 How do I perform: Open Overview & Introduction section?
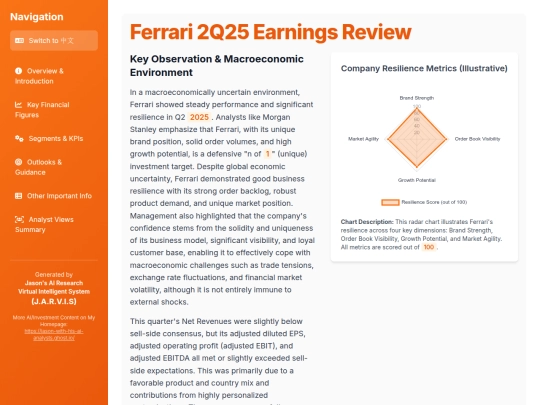pyautogui.click(x=54, y=76)
